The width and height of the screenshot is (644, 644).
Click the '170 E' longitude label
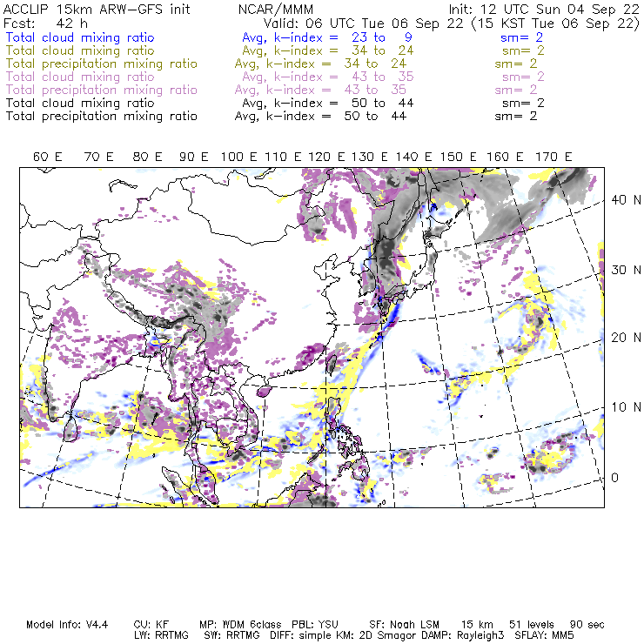click(553, 157)
